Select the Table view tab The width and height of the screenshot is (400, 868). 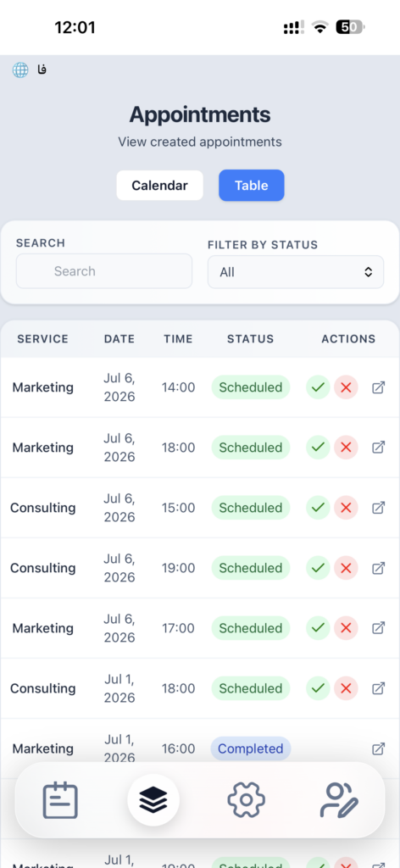pyautogui.click(x=252, y=186)
